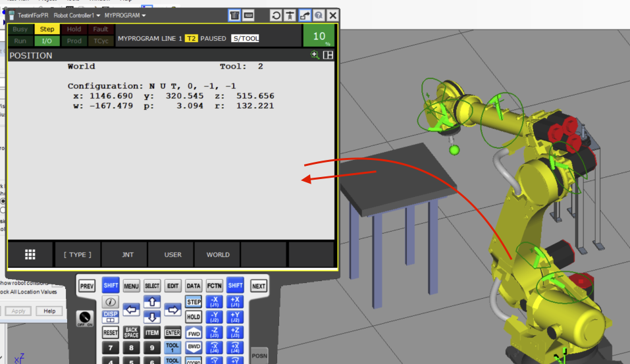
Task: Click the Busy status indicator
Action: 20,29
